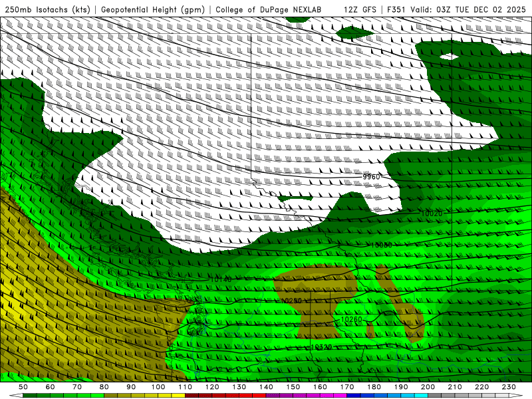Image resolution: width=532 pixels, height=399 pixels.
Task: Select the darkest green swatch below the 50 label
Action: pyautogui.click(x=29, y=395)
